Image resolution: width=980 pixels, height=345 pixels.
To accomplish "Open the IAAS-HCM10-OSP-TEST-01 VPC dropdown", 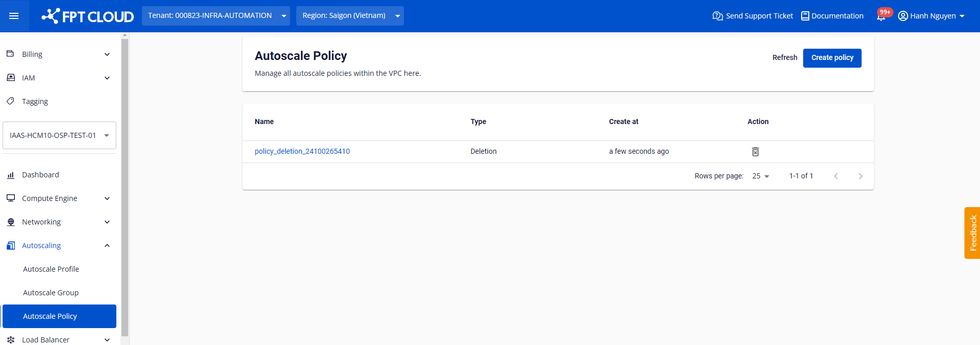I will (59, 135).
